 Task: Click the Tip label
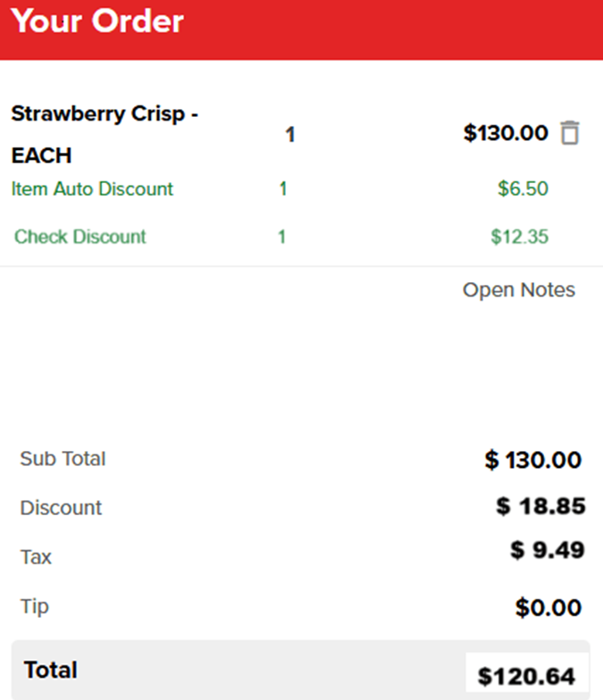pos(35,607)
